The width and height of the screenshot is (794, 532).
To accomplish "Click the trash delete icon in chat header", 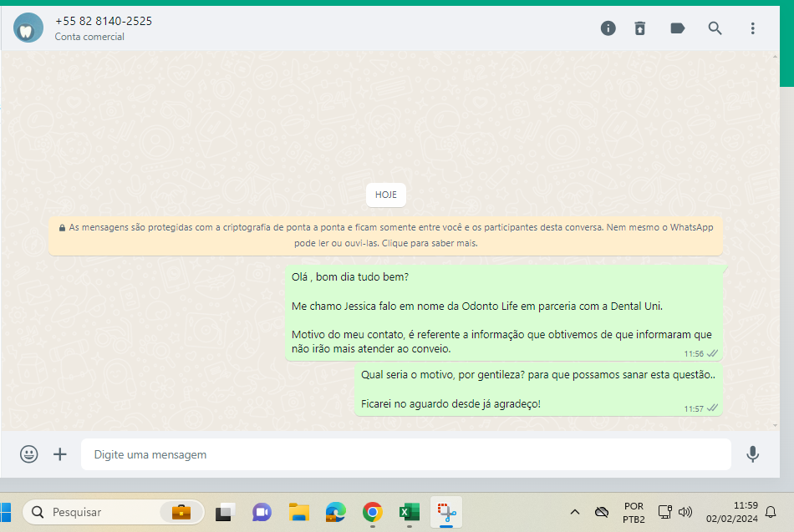I will tap(640, 28).
